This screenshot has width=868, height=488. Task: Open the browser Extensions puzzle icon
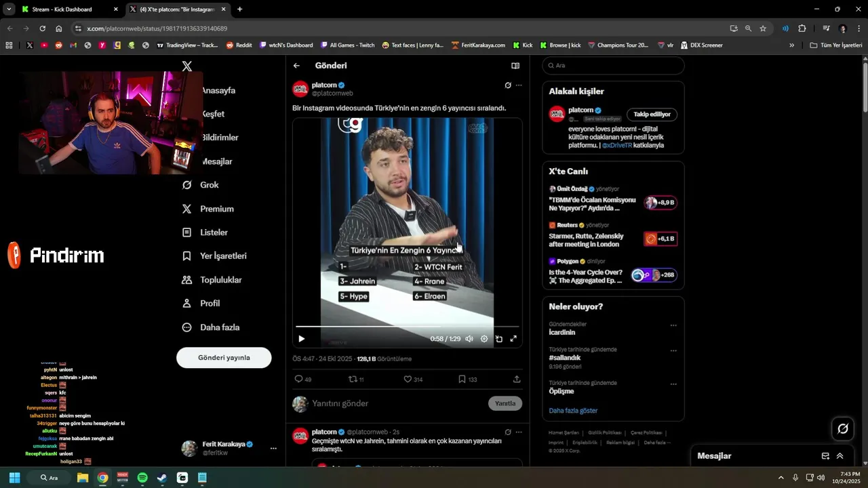click(802, 28)
